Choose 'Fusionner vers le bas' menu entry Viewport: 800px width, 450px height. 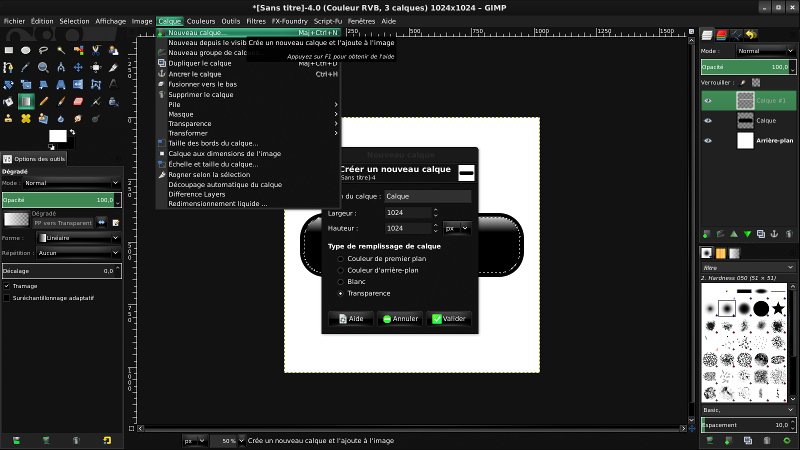tap(247, 84)
